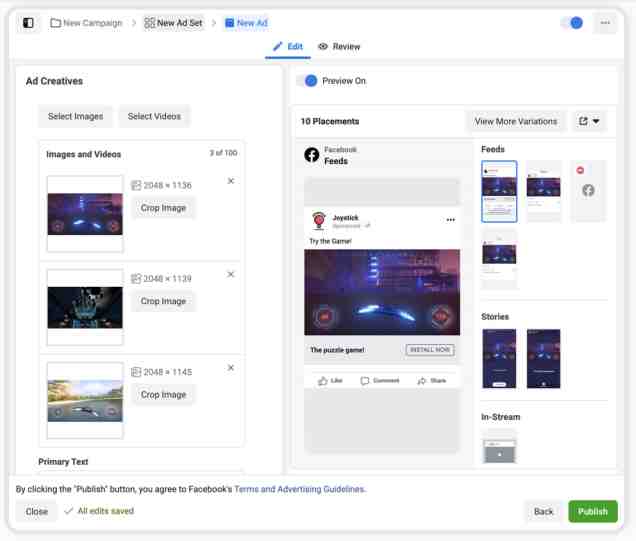Viewport: 636px width, 541px height.
Task: Click the '3 of 100' counter text
Action: 223,153
